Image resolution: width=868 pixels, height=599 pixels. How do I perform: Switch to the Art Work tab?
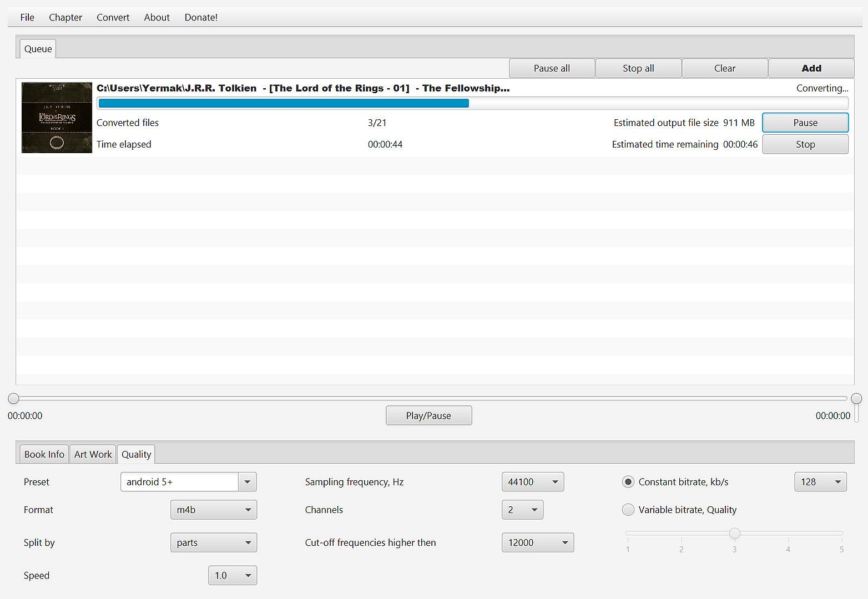pos(93,454)
